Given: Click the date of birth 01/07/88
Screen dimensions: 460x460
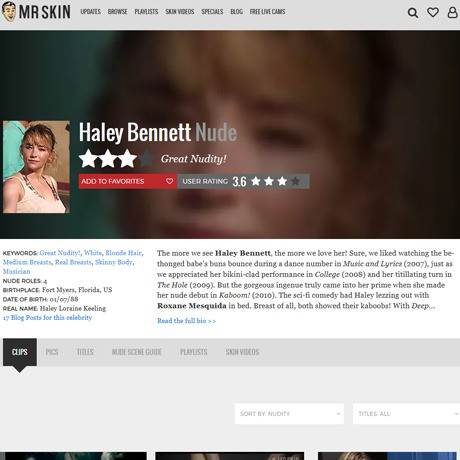Looking at the screenshot, I should click(x=64, y=299).
